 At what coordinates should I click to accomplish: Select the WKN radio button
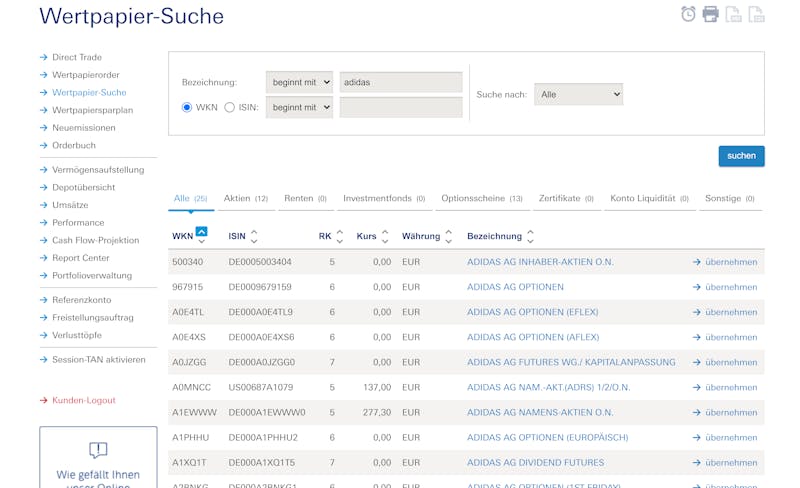pos(187,107)
